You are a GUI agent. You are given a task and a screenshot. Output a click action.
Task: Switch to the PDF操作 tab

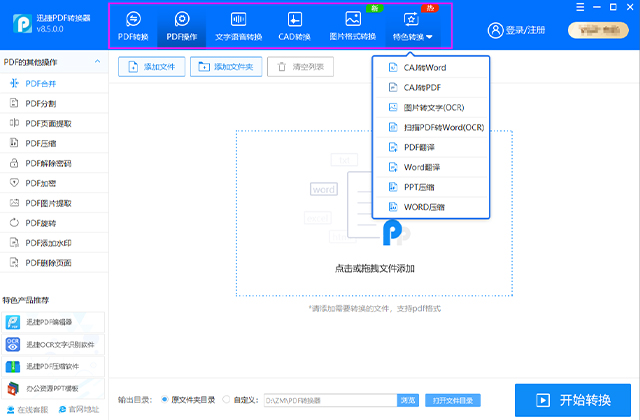182,26
